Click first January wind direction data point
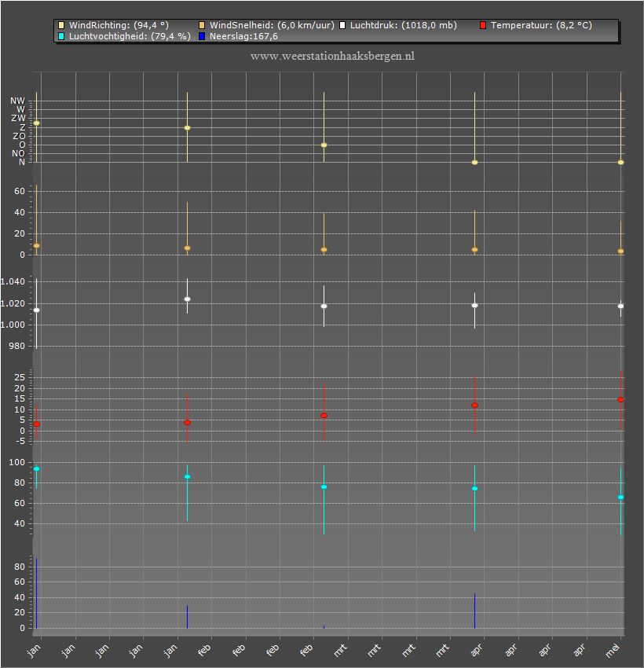The image size is (644, 668). coord(37,123)
